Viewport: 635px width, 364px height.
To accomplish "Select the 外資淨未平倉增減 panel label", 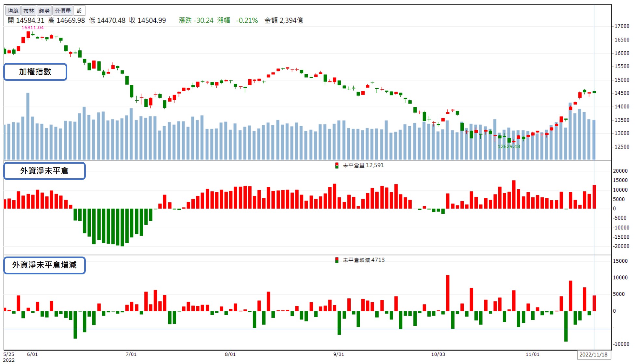I will point(45,265).
